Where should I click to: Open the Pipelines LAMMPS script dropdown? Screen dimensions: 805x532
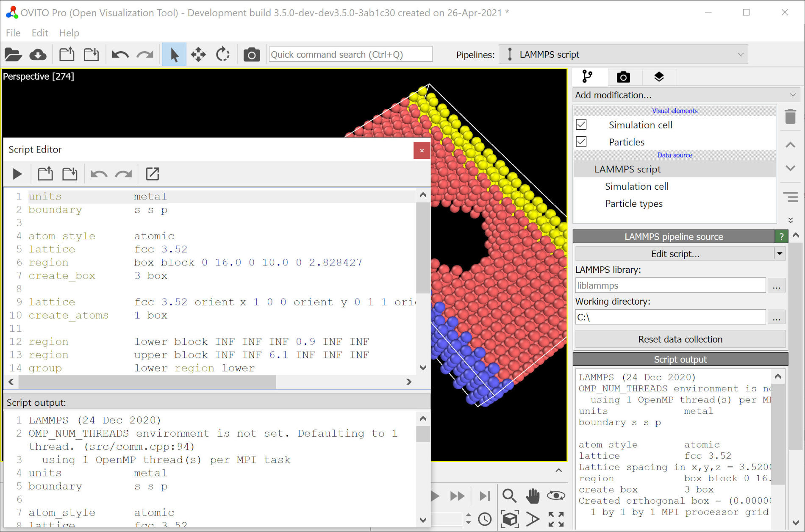pos(623,55)
